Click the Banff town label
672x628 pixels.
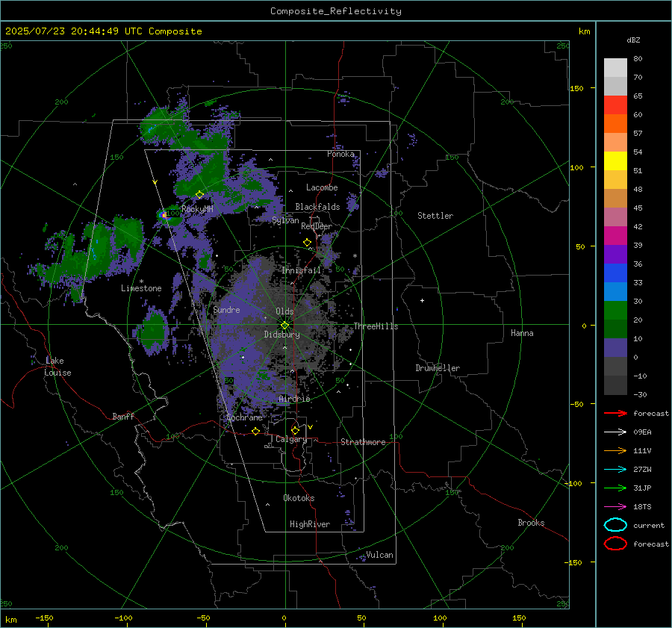(123, 417)
